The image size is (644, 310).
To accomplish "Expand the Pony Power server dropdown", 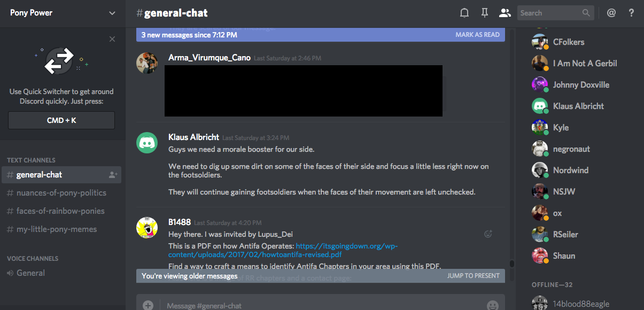I will click(112, 13).
